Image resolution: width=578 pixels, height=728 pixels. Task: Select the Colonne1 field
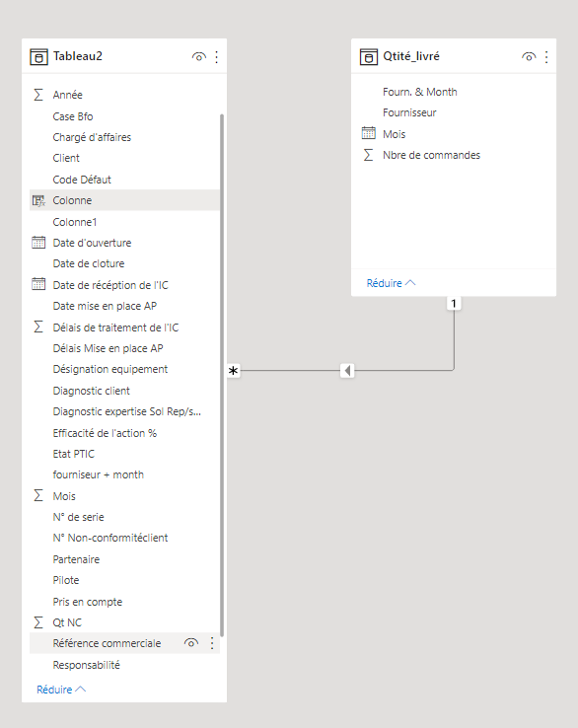(124, 222)
